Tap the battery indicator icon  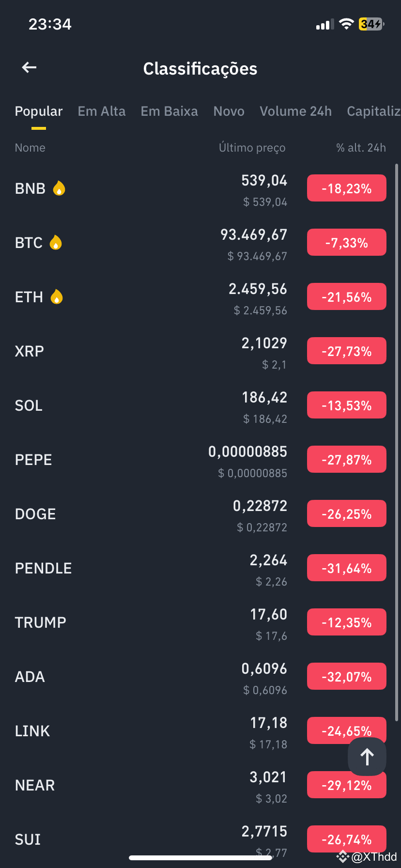point(371,24)
